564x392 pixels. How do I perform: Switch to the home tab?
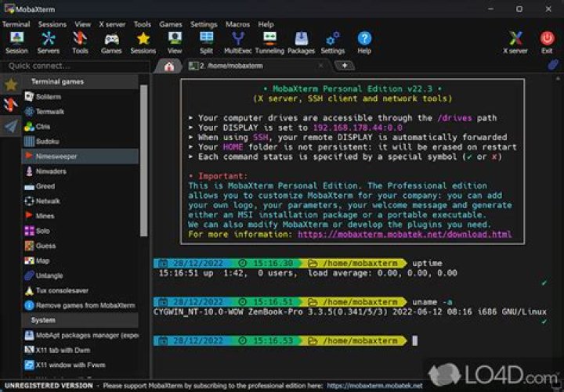point(168,66)
